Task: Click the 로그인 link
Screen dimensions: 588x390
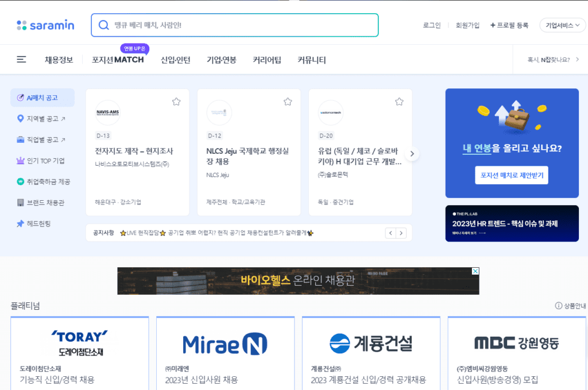Action: coord(432,25)
